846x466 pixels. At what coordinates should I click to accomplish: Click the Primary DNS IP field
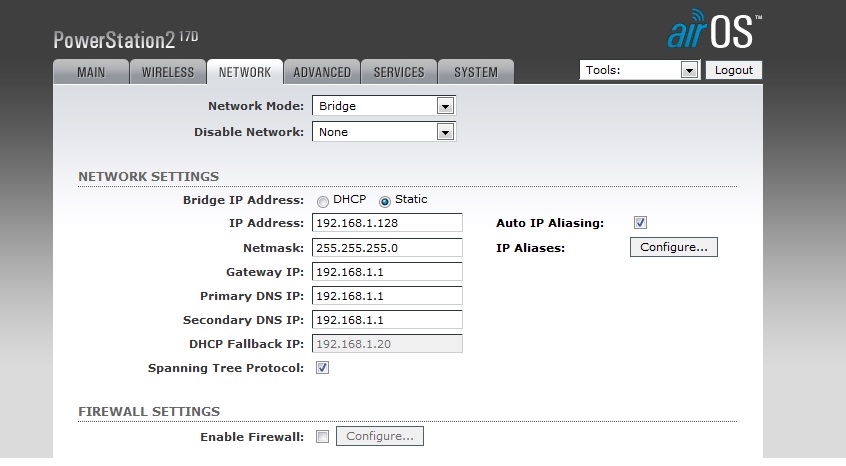[387, 296]
